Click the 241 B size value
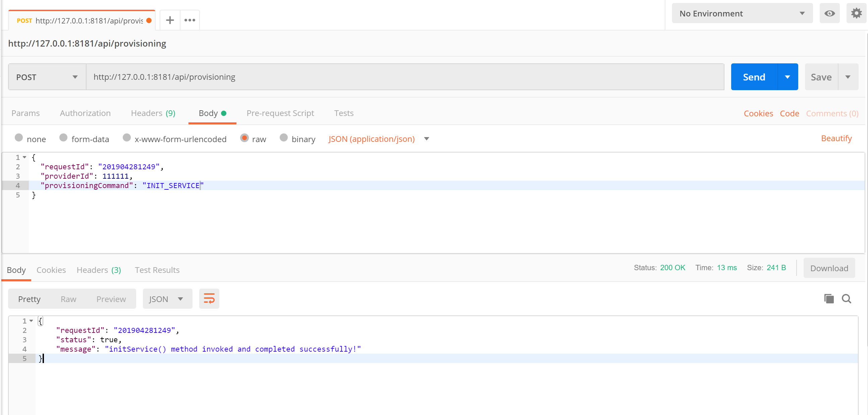Screen dimensions: 868x415 pos(776,268)
